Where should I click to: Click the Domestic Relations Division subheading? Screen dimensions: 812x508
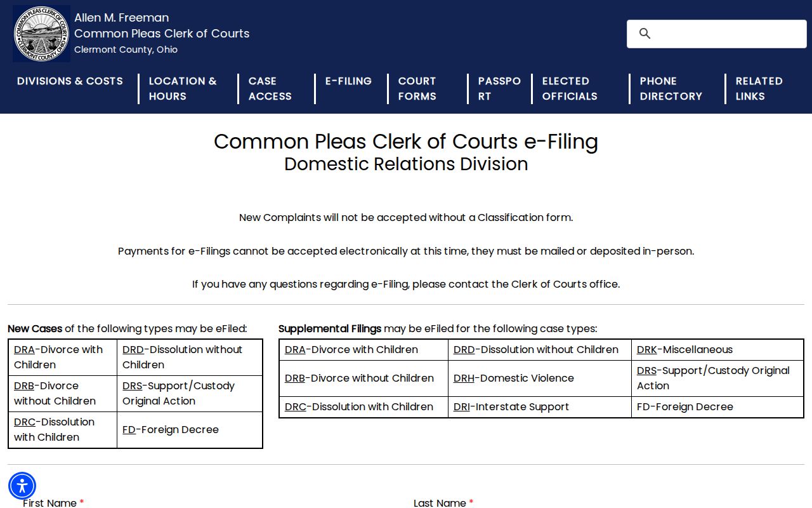coord(406,164)
